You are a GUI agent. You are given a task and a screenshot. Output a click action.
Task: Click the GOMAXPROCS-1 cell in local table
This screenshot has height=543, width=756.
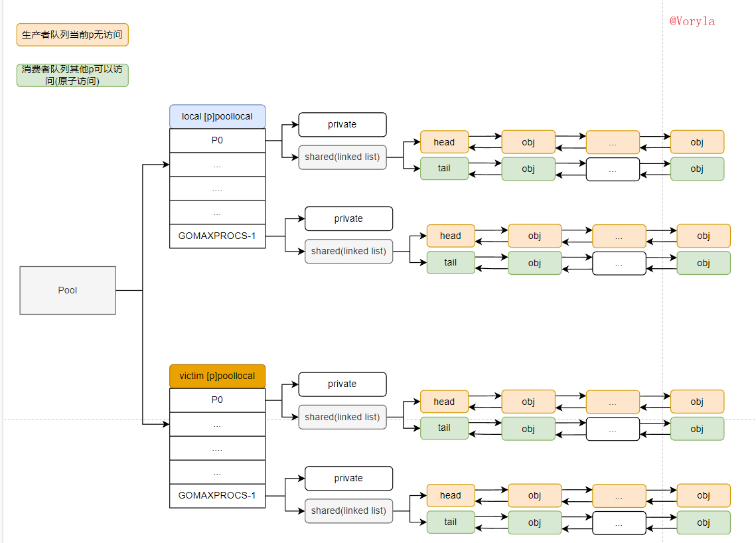217,237
